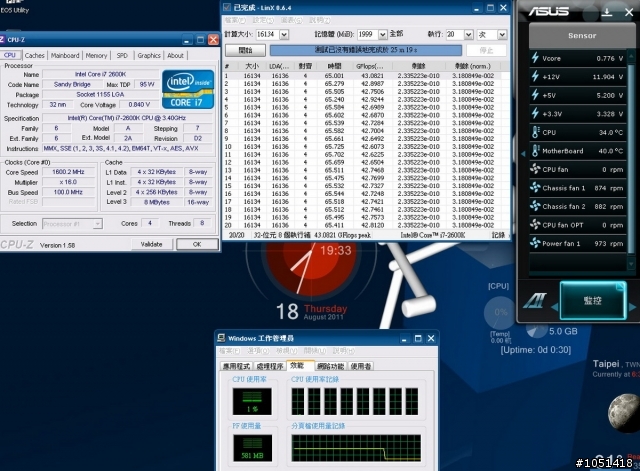This screenshot has width=640, height=471.
Task: Click the Chassis fan 2 icon
Action: pos(535,206)
